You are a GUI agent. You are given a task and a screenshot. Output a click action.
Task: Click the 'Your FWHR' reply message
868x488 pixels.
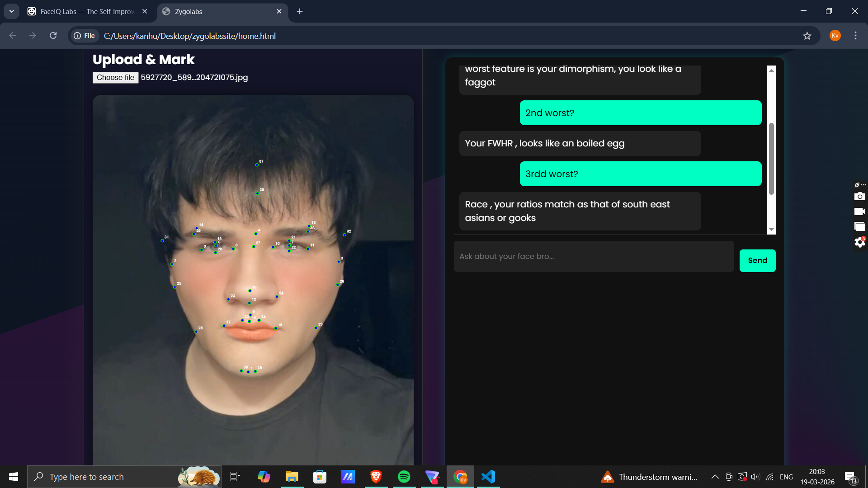pos(580,144)
